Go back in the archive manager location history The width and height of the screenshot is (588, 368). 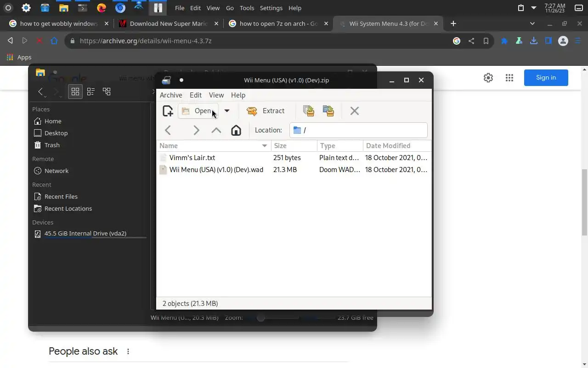[x=168, y=130]
